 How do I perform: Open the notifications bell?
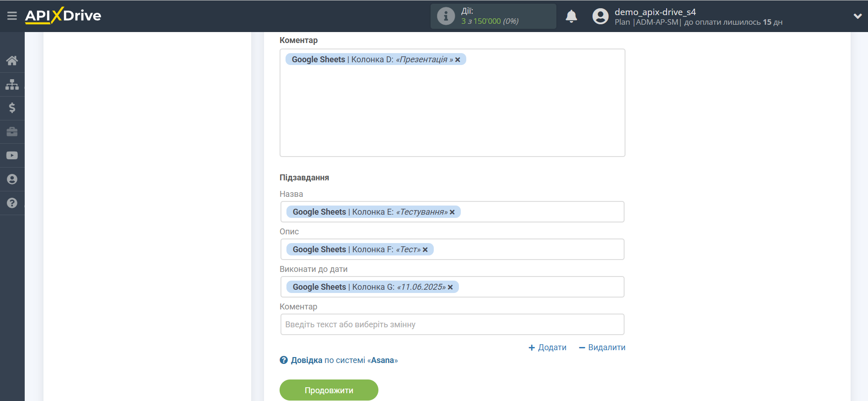pyautogui.click(x=571, y=16)
